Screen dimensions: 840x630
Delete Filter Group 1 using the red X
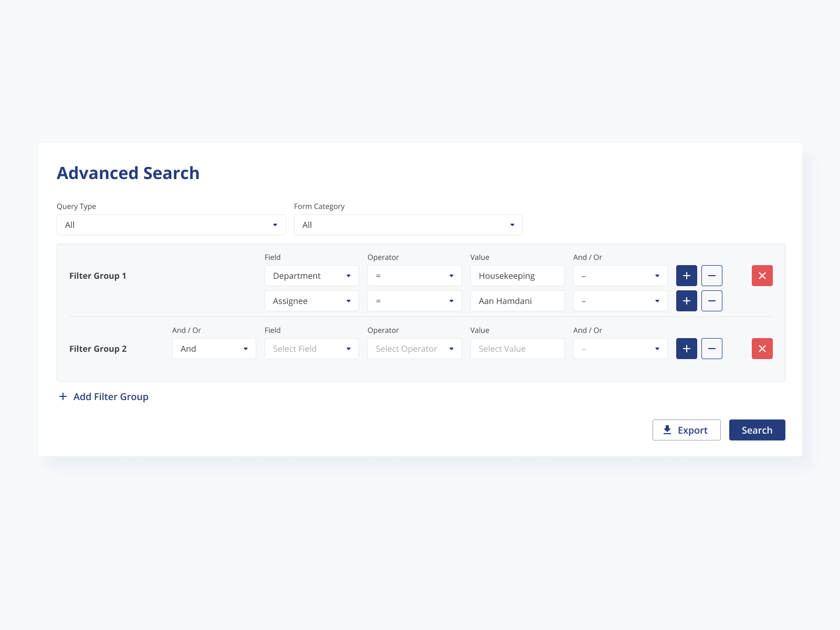[762, 276]
